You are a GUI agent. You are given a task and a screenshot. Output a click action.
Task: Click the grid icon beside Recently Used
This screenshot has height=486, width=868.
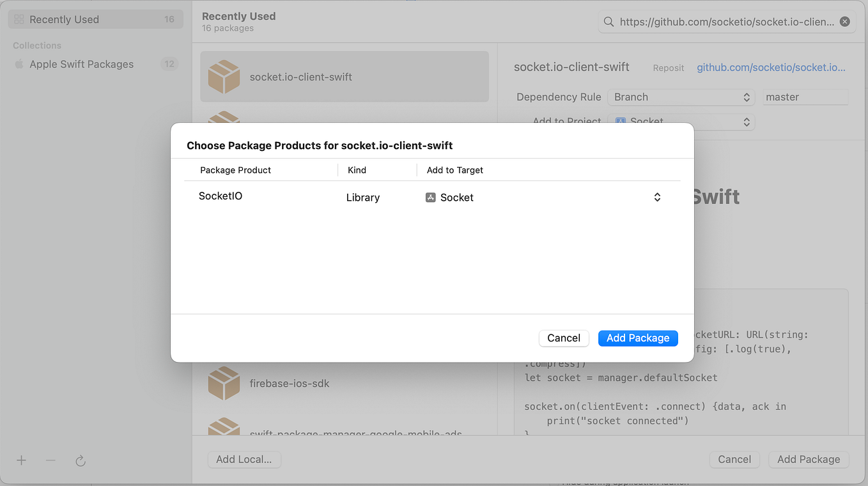[17, 19]
